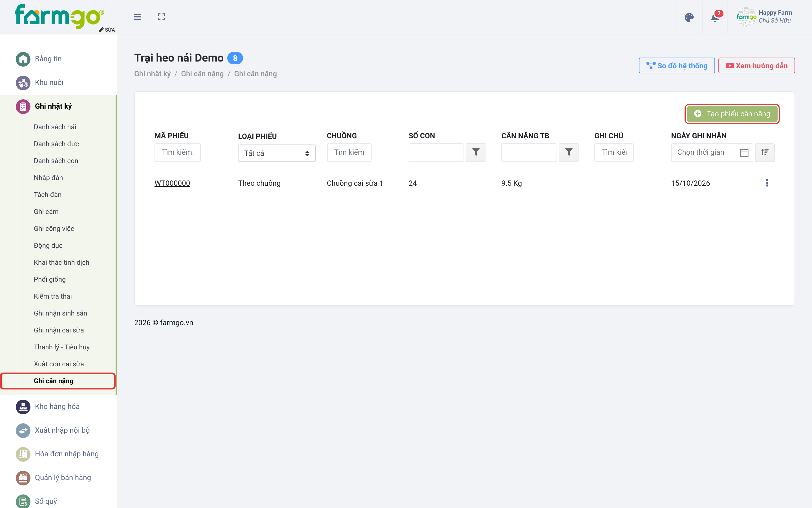
Task: Select Ghi cân nặng sidebar item
Action: (58, 381)
